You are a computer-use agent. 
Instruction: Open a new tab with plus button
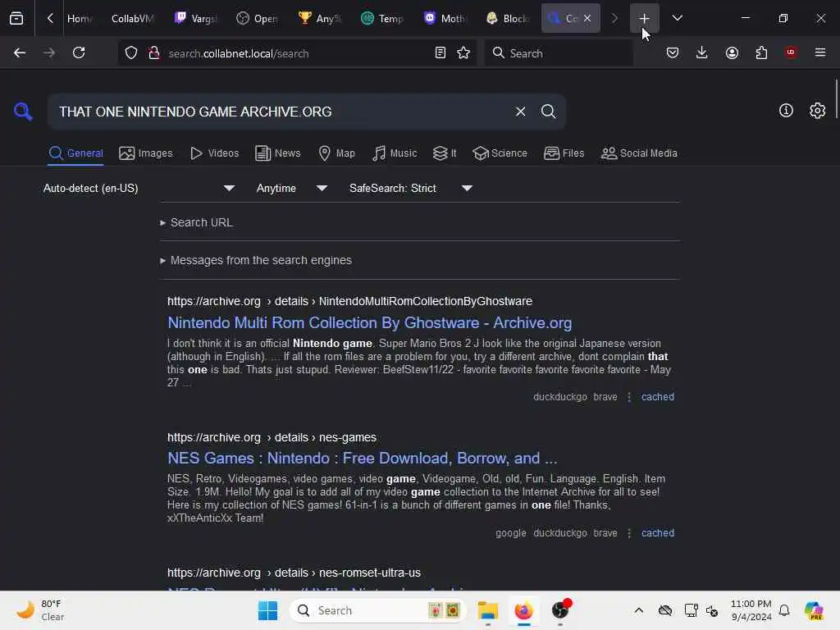pyautogui.click(x=644, y=18)
